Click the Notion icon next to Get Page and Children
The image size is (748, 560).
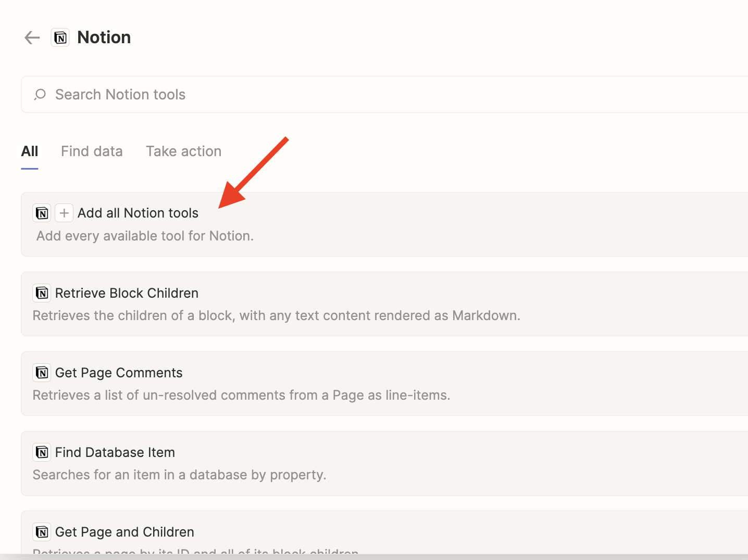(x=42, y=532)
